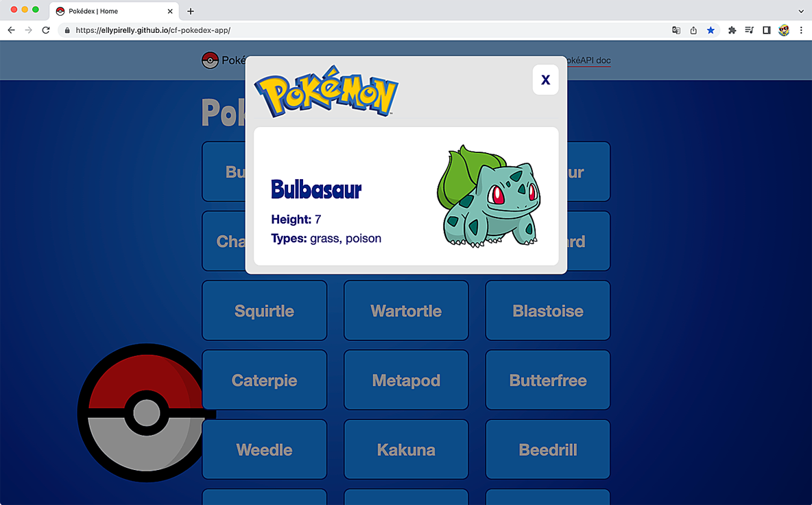The width and height of the screenshot is (812, 505).
Task: Click the secure connection padlock icon
Action: (66, 30)
